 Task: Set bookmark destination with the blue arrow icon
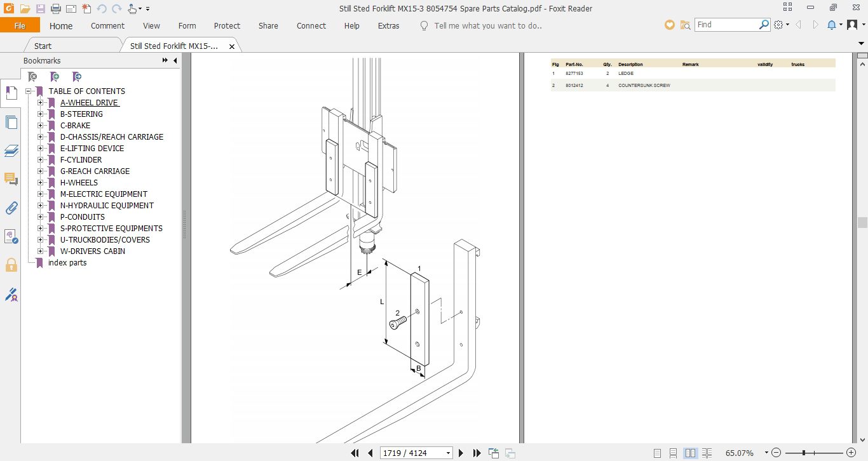[x=77, y=77]
